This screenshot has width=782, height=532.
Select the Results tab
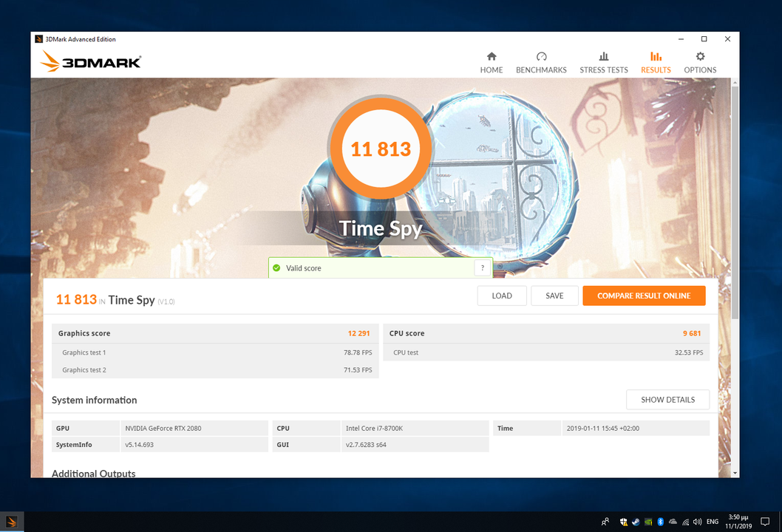(x=656, y=63)
